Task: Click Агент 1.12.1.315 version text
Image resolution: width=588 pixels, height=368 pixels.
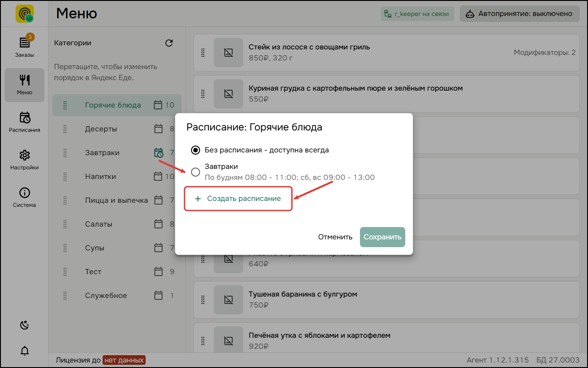Action: click(498, 360)
